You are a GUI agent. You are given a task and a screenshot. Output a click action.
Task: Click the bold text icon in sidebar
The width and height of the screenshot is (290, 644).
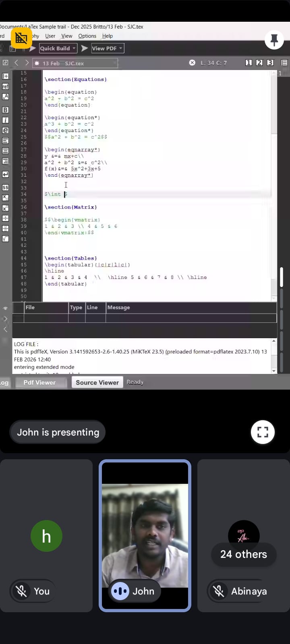click(5, 110)
